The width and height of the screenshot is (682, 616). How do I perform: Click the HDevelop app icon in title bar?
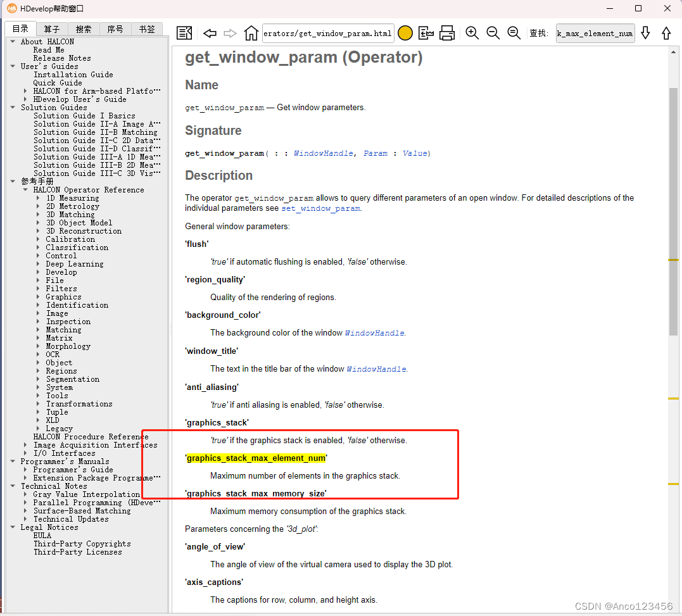pyautogui.click(x=12, y=8)
